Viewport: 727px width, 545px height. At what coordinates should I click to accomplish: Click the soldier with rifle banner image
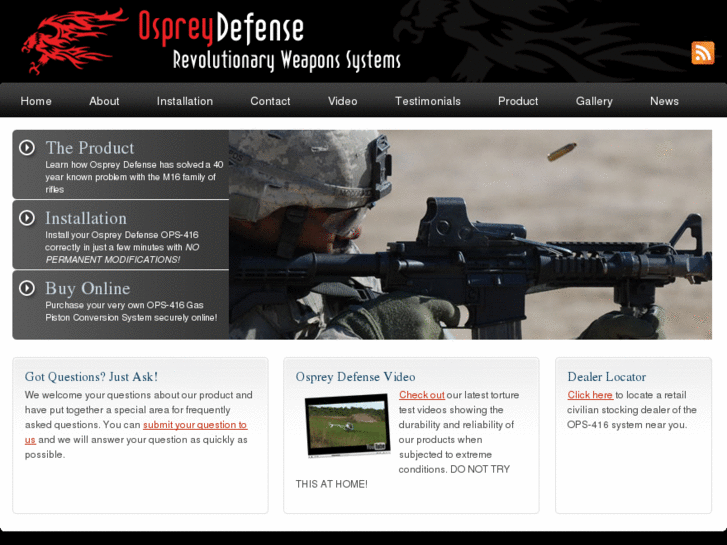coord(470,235)
